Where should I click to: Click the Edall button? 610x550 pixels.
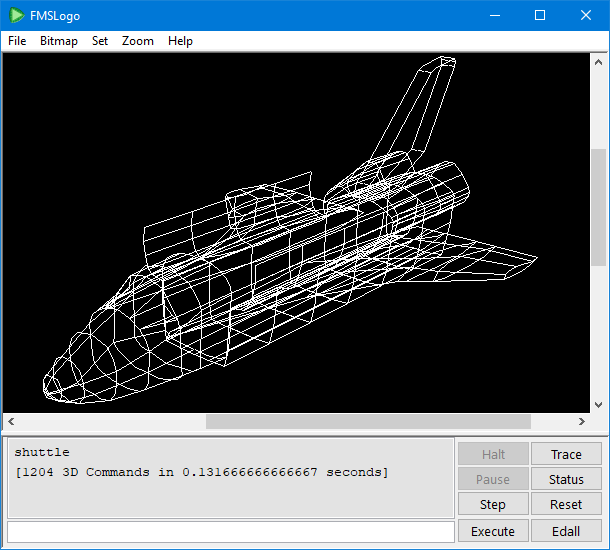coord(566,531)
